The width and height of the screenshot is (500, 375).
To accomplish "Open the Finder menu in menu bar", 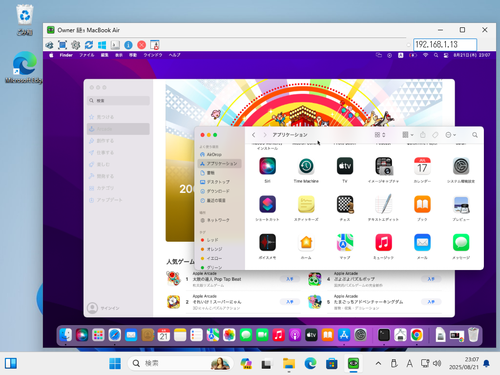I will (66, 55).
